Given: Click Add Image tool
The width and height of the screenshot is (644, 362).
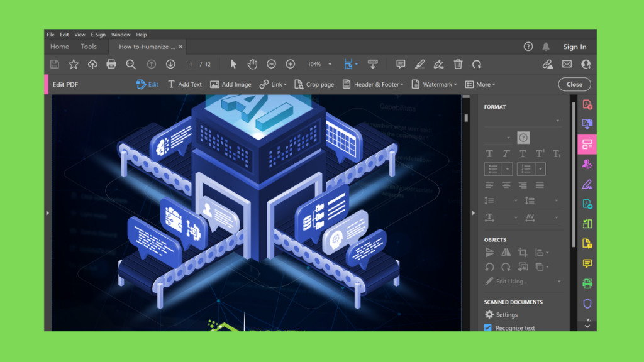Looking at the screenshot, I should coord(230,85).
